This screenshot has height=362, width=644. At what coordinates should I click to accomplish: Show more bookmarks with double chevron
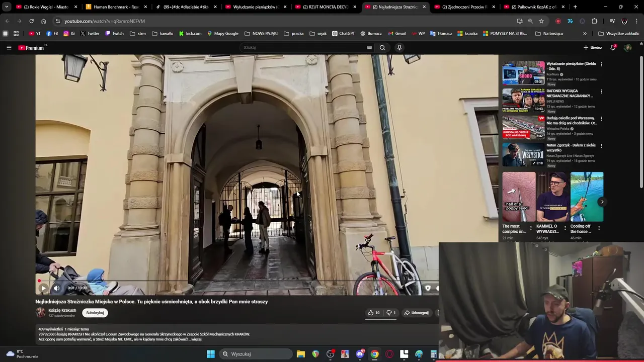(585, 34)
